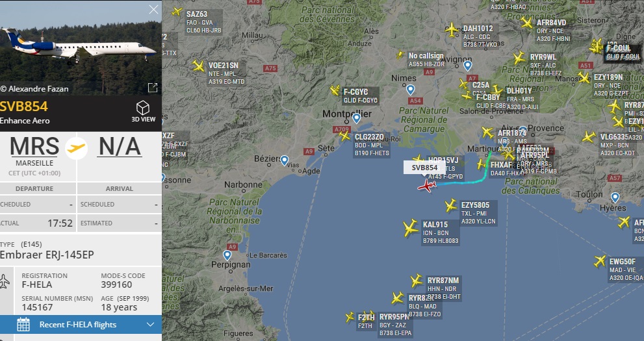Screen dimensions: 644x341
Task: Click the Béziers airport pin marker
Action: click(x=284, y=160)
